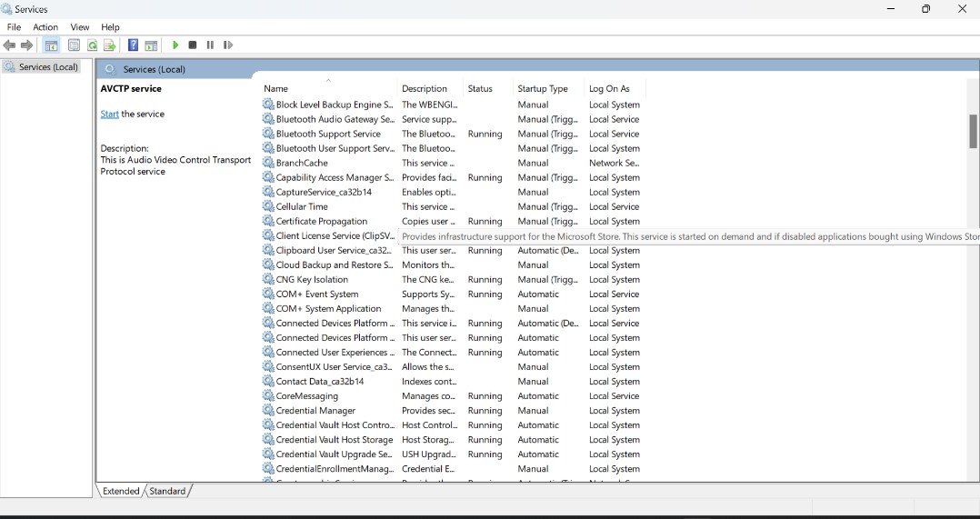Click gear icon beside COM+ Event System
The image size is (980, 519).
[x=268, y=294]
